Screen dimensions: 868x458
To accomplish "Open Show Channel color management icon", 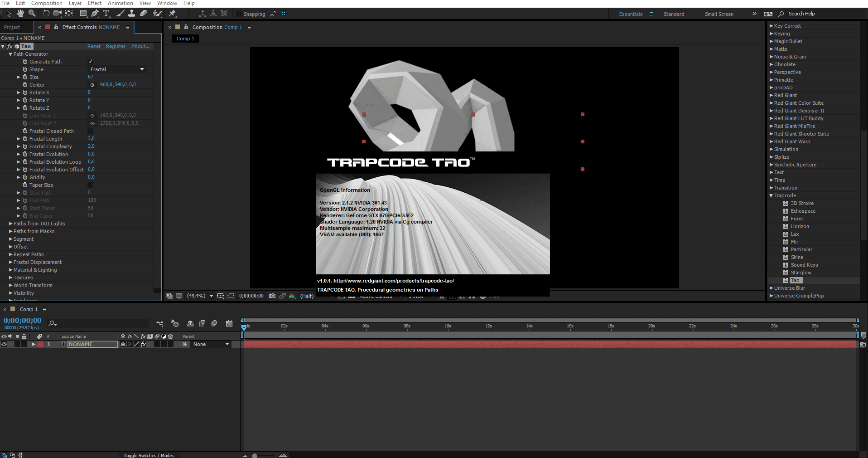I will (x=292, y=296).
